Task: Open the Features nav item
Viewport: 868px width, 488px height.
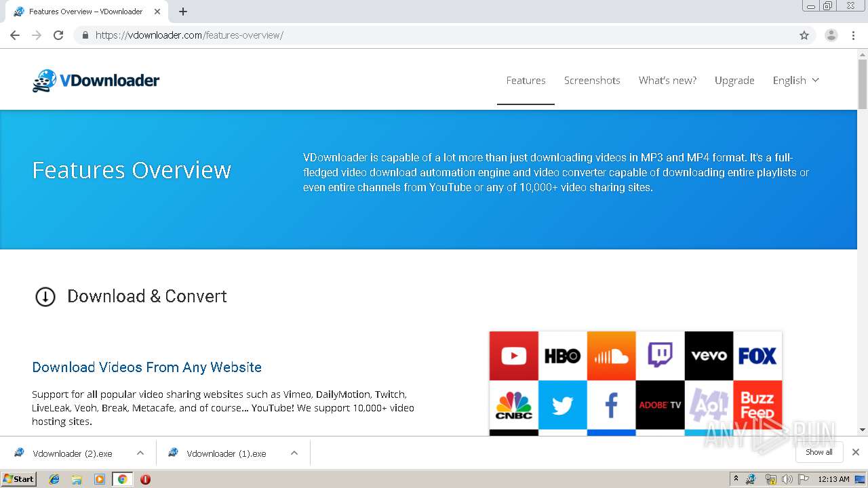Action: tap(526, 80)
